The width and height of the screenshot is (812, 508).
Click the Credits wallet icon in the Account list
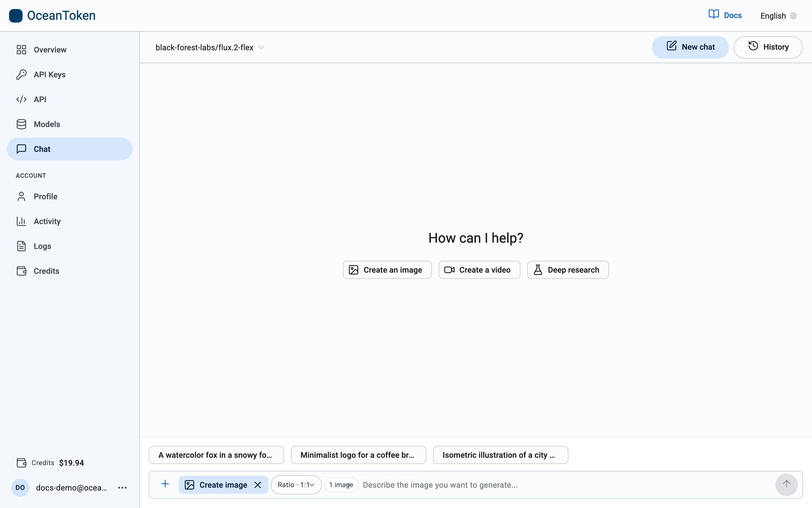point(21,271)
